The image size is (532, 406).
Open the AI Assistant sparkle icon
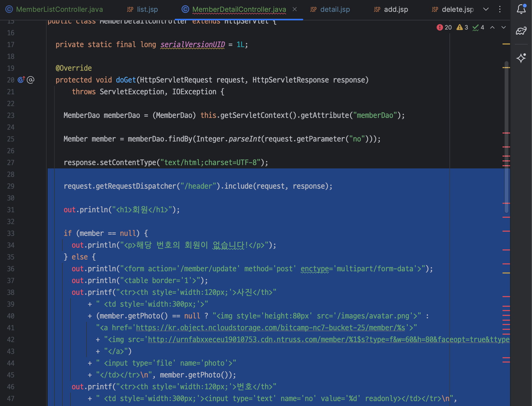tap(521, 58)
